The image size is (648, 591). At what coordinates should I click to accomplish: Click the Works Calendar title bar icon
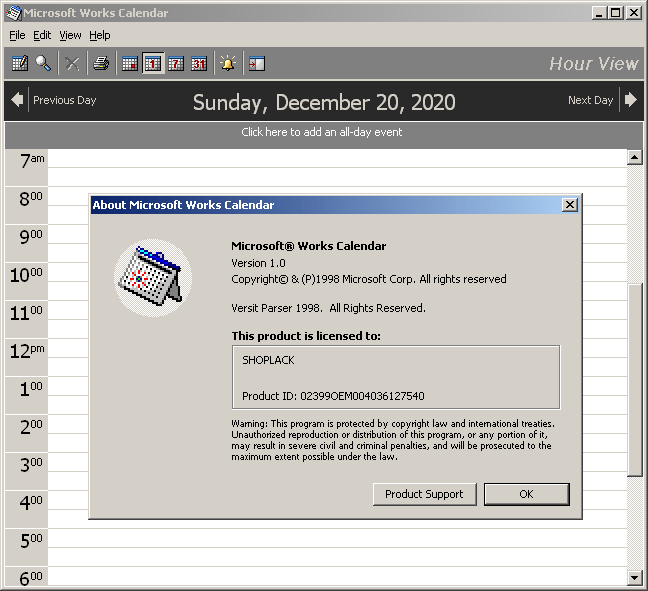click(x=14, y=13)
